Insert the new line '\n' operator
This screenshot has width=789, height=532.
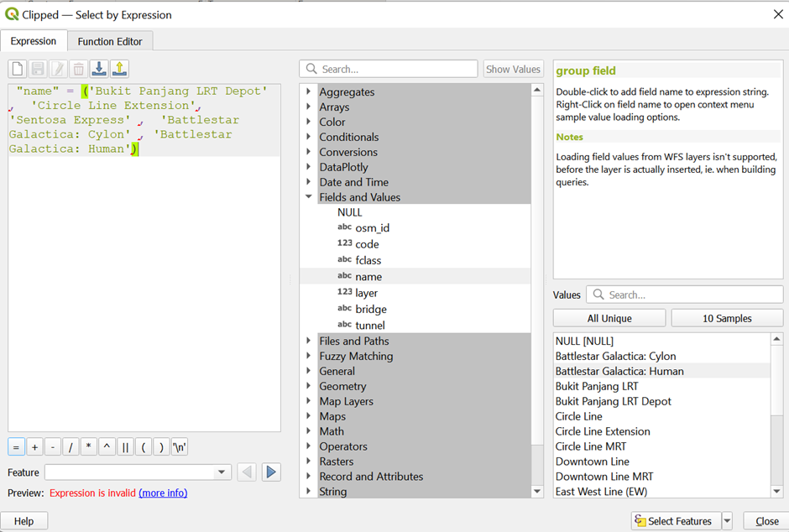click(179, 447)
